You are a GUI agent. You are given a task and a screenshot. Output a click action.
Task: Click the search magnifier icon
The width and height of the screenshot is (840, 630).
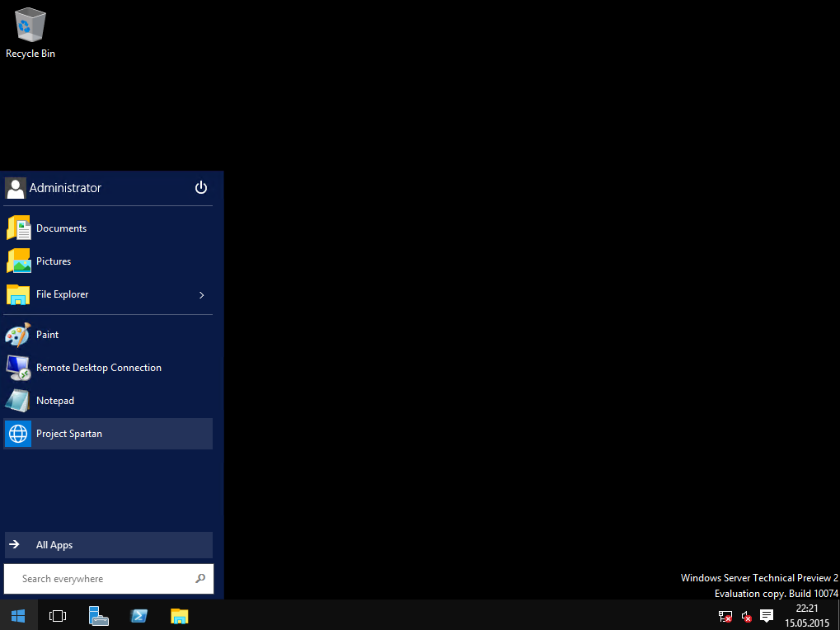click(x=200, y=579)
